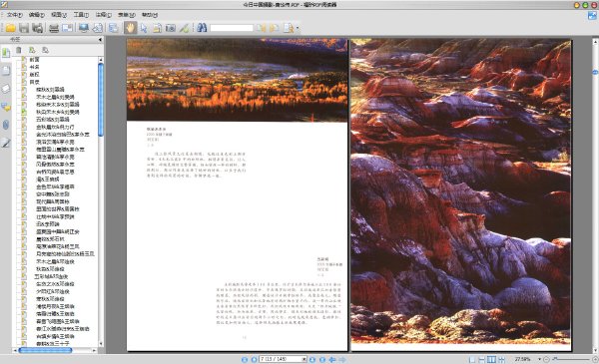Open the Attachments paperclip panel
This screenshot has width=599, height=364.
pyautogui.click(x=6, y=125)
